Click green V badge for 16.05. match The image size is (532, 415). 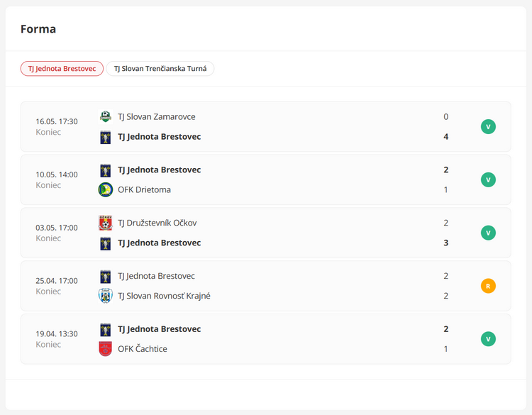click(488, 127)
